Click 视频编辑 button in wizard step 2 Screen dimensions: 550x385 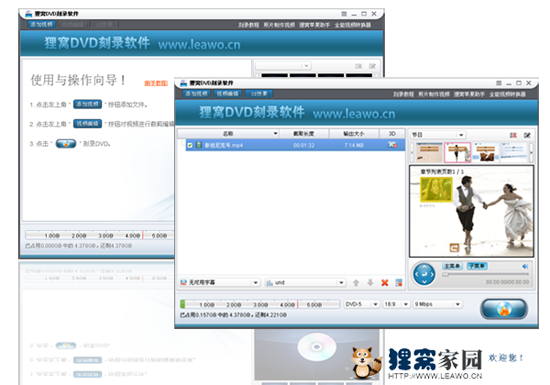pyautogui.click(x=87, y=124)
